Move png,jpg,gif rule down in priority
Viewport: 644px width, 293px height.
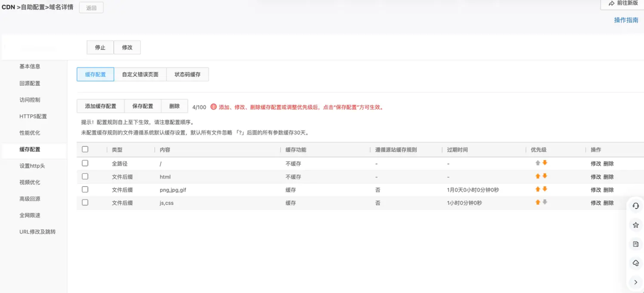(545, 189)
